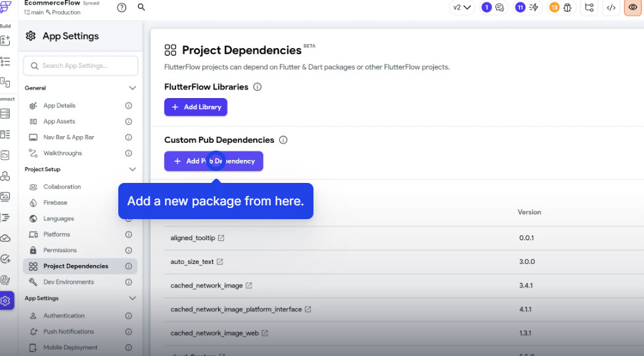The image size is (644, 356).
Task: Open the database tables sidebar icon
Action: pyautogui.click(x=5, y=113)
